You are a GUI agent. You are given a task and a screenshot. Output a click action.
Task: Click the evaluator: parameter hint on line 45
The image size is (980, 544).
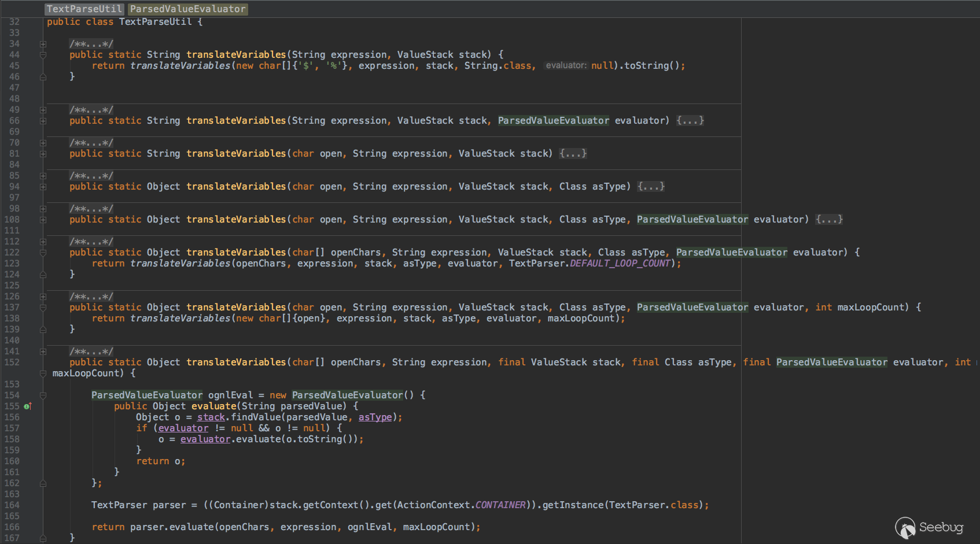(x=566, y=66)
